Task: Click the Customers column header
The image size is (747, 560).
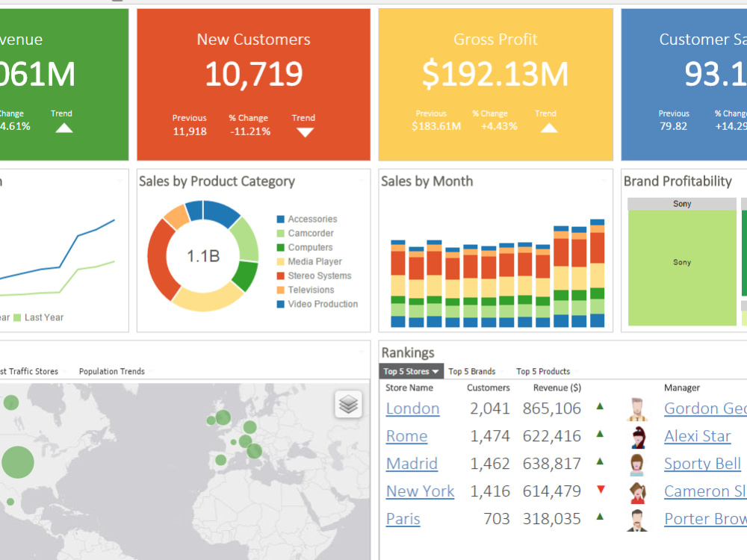Action: click(489, 388)
